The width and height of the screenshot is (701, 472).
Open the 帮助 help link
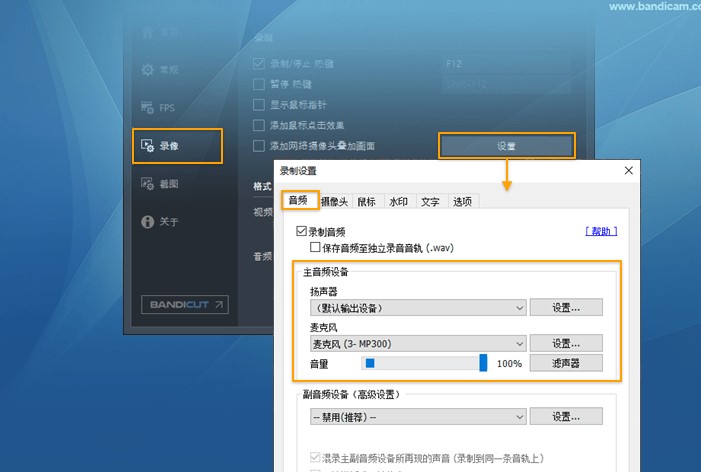pyautogui.click(x=601, y=231)
